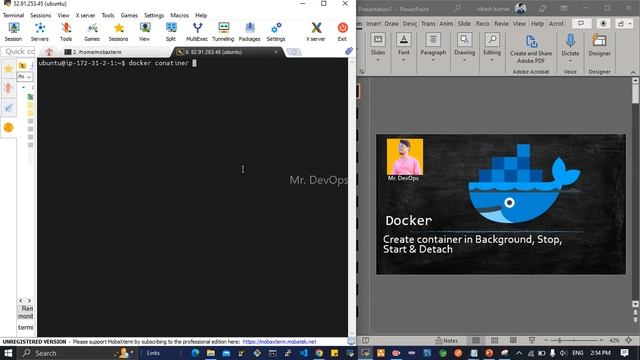
Task: Click the Packages toolbar icon
Action: 249,32
